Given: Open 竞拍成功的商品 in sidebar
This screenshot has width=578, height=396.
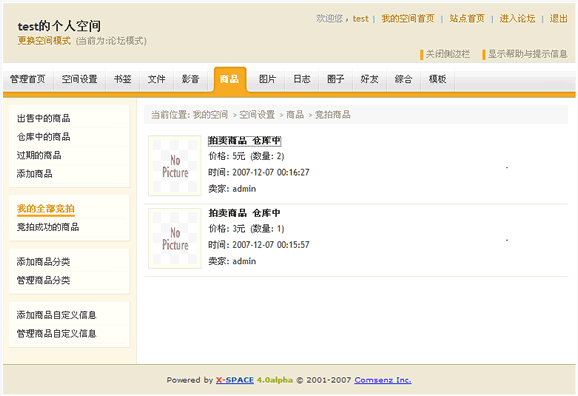Looking at the screenshot, I should point(48,227).
